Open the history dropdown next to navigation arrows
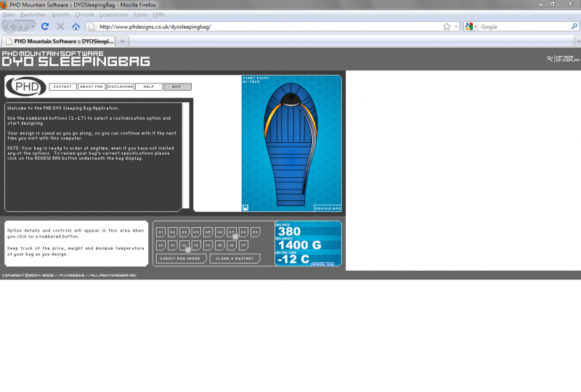581x392 pixels. point(32,27)
